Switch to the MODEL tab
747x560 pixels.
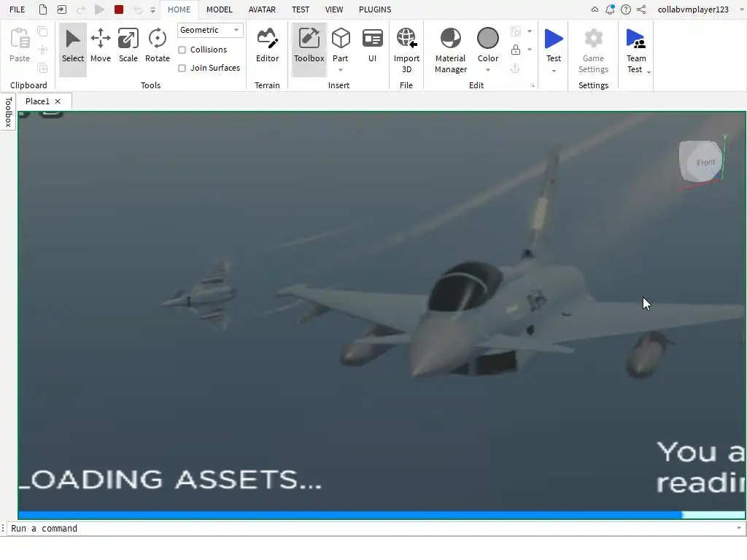pos(219,9)
